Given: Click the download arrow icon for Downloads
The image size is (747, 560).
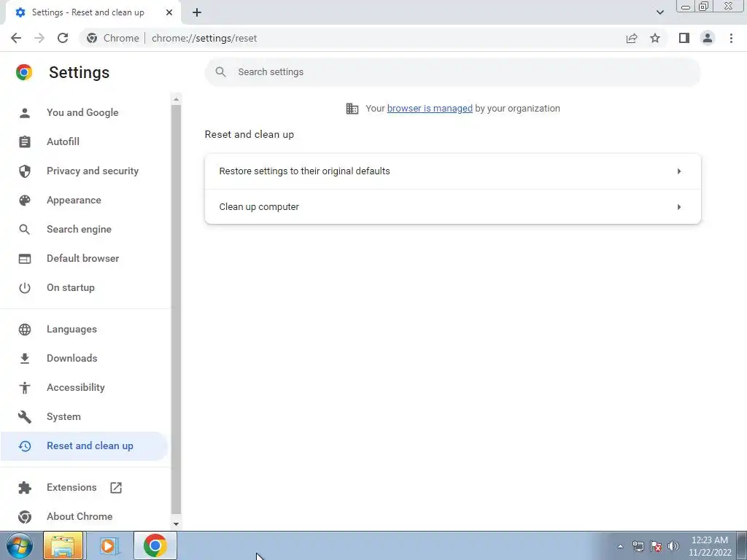Looking at the screenshot, I should coord(25,358).
